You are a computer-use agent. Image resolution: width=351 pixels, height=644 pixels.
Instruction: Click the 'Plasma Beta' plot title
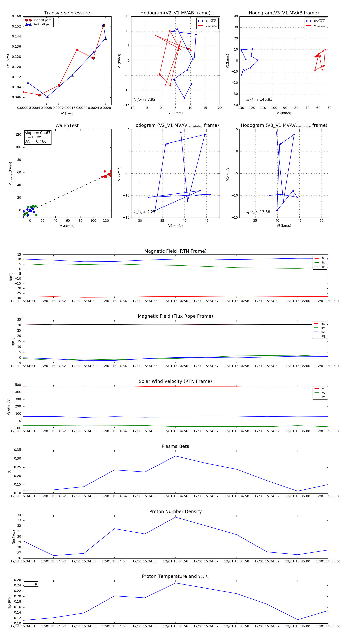point(175,446)
